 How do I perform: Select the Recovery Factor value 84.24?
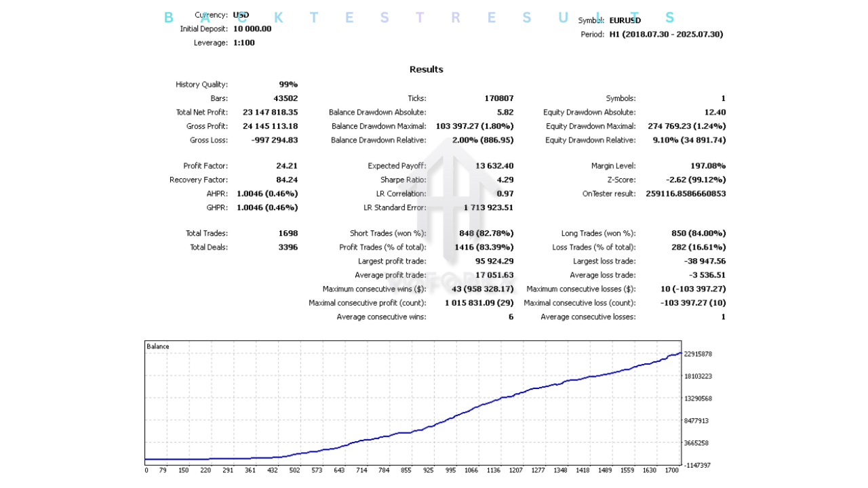(x=287, y=180)
